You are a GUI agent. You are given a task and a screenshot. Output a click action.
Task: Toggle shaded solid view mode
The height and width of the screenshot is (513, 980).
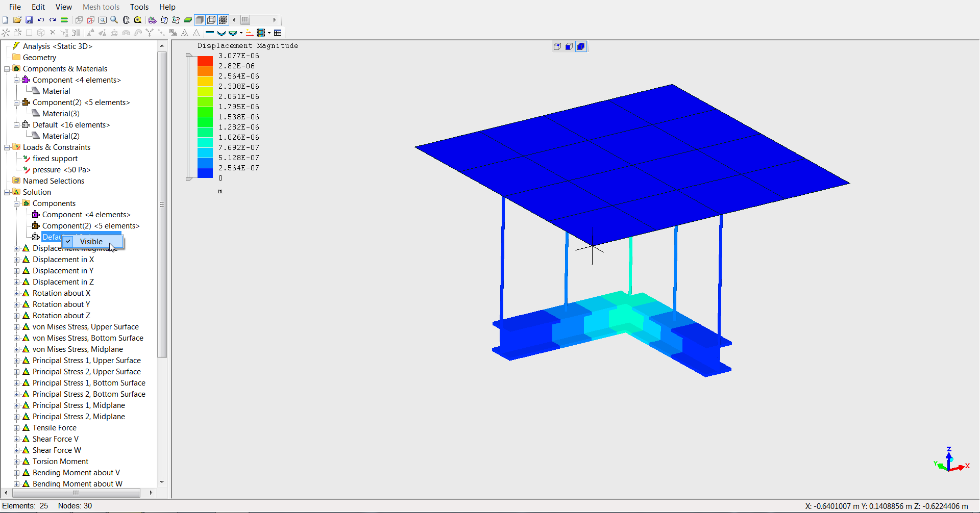pyautogui.click(x=200, y=20)
